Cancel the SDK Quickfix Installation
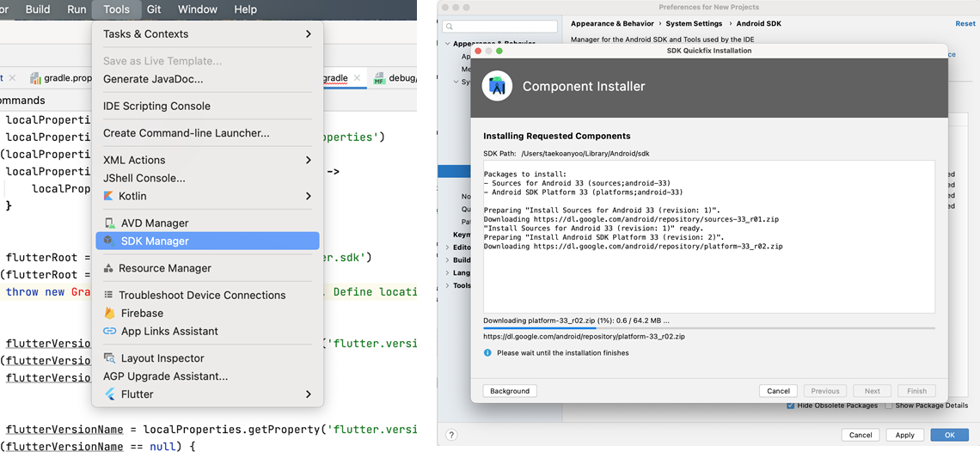 (x=778, y=391)
